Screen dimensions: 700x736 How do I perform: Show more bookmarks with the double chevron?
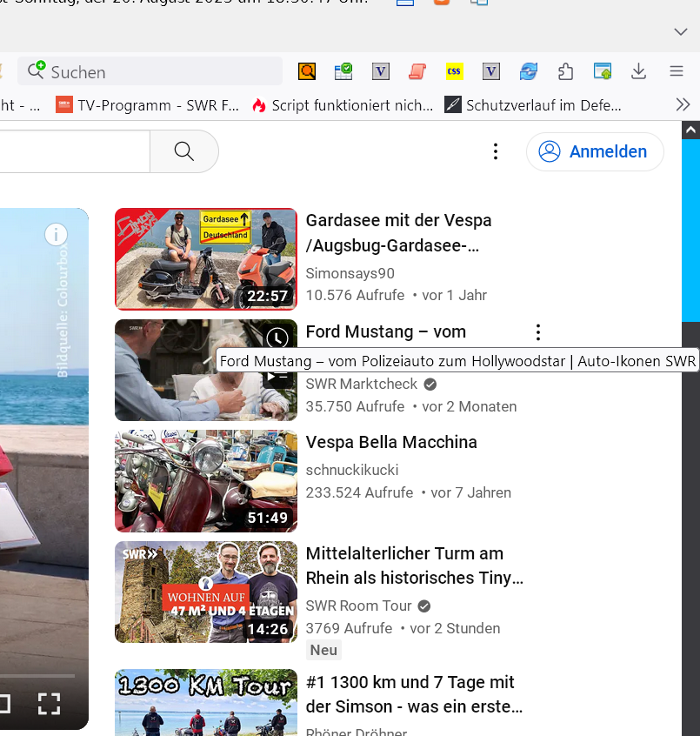[x=683, y=104]
